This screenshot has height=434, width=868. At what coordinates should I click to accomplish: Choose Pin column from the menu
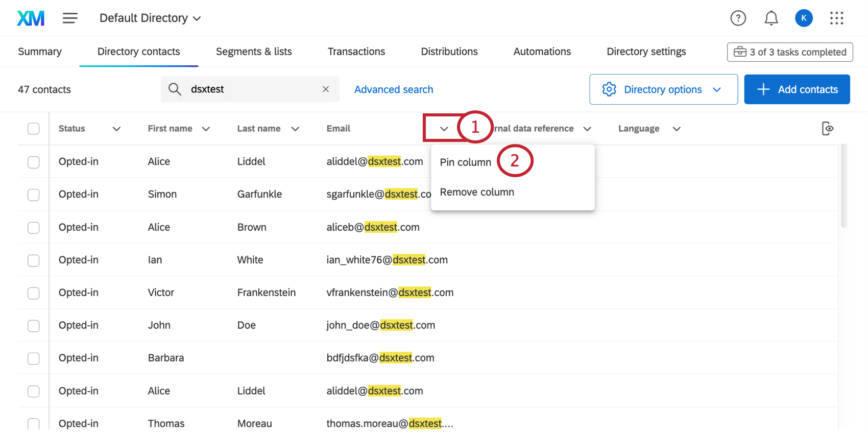[465, 162]
